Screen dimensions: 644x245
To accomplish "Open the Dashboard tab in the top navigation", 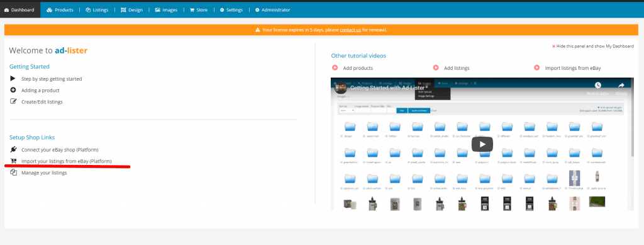I will tap(19, 10).
